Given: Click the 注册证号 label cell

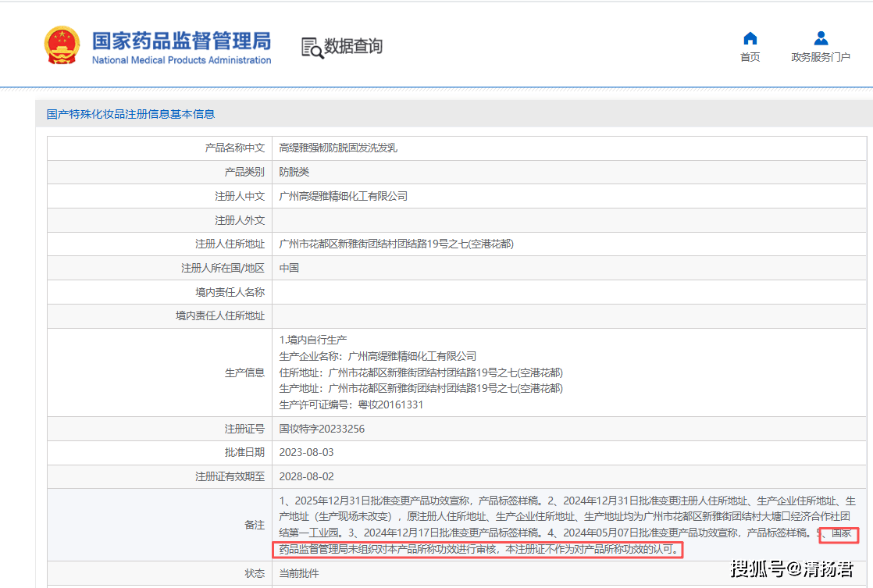Looking at the screenshot, I should (159, 429).
